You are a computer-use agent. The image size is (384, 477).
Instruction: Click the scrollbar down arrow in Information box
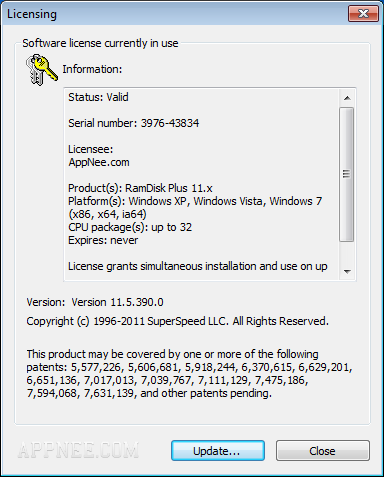click(347, 272)
